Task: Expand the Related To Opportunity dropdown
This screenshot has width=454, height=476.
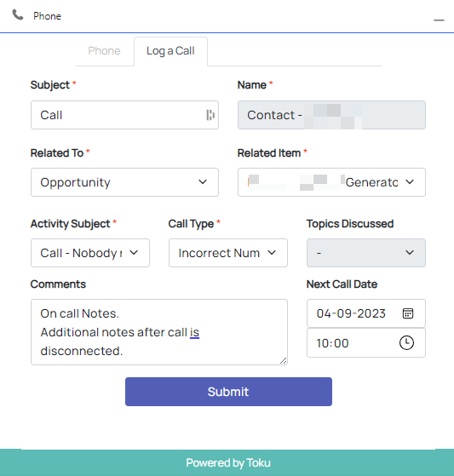Action: coord(124,182)
